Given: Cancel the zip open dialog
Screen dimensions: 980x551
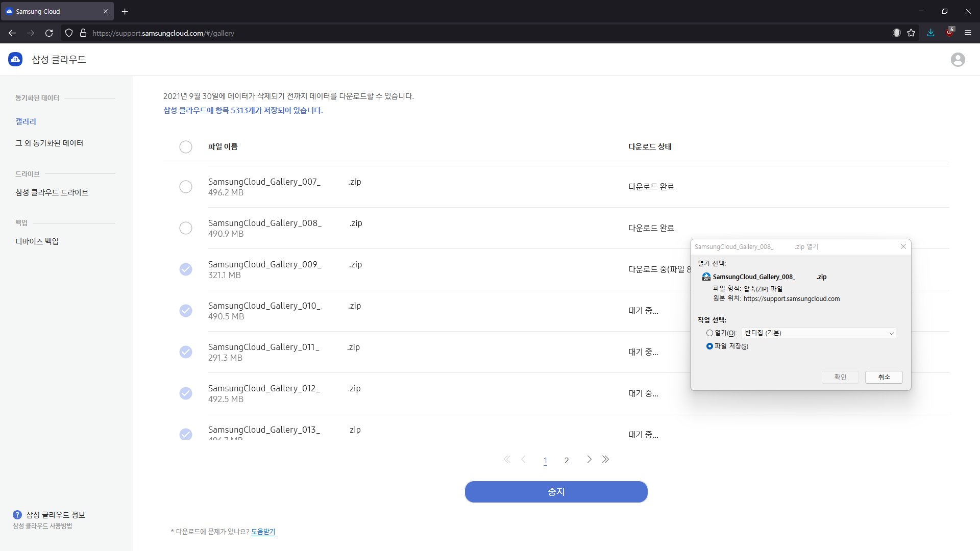Looking at the screenshot, I should [x=884, y=377].
